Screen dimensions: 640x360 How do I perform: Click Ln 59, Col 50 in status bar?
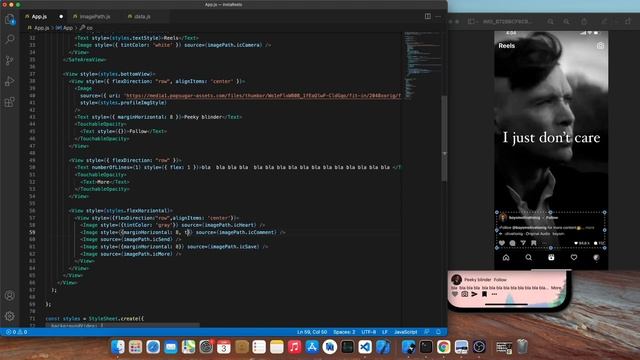(x=311, y=332)
